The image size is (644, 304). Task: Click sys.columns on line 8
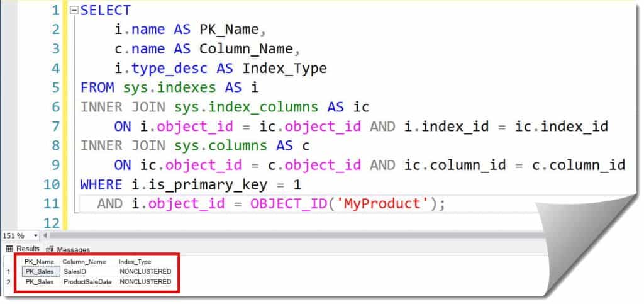[x=221, y=145]
